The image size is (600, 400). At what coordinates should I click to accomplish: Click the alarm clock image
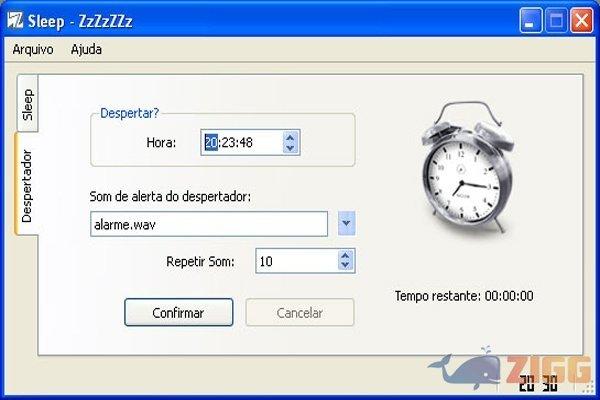point(467,167)
